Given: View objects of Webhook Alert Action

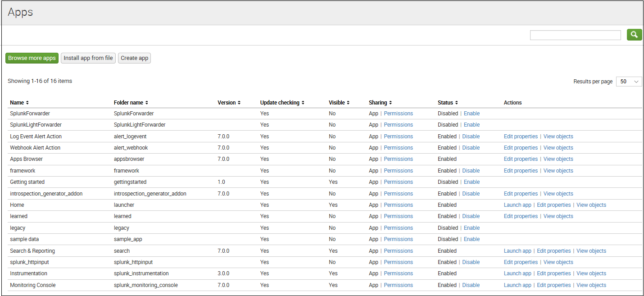Looking at the screenshot, I should 558,148.
